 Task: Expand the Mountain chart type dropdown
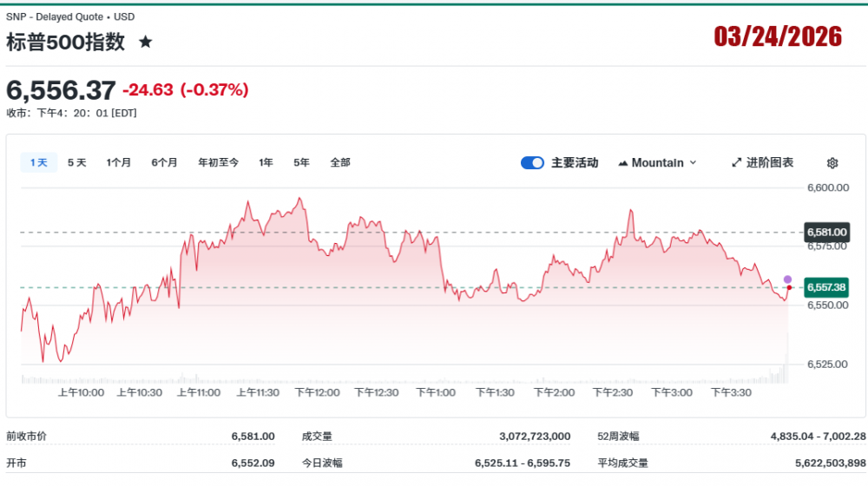[x=657, y=163]
